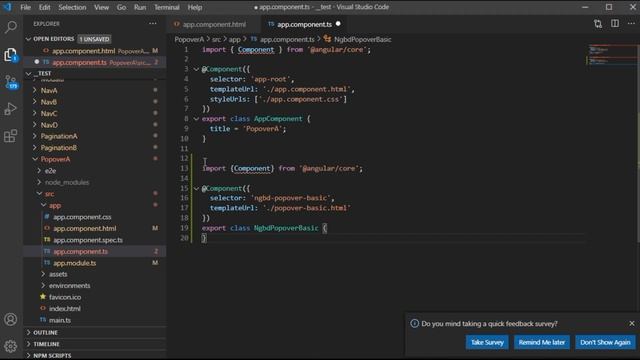Click the src breadcrumb segment
This screenshot has height=360, width=640.
[216, 39]
